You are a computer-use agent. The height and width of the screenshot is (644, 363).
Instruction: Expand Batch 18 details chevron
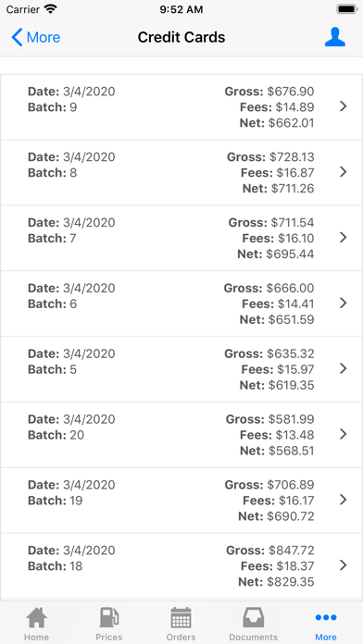coord(344,565)
